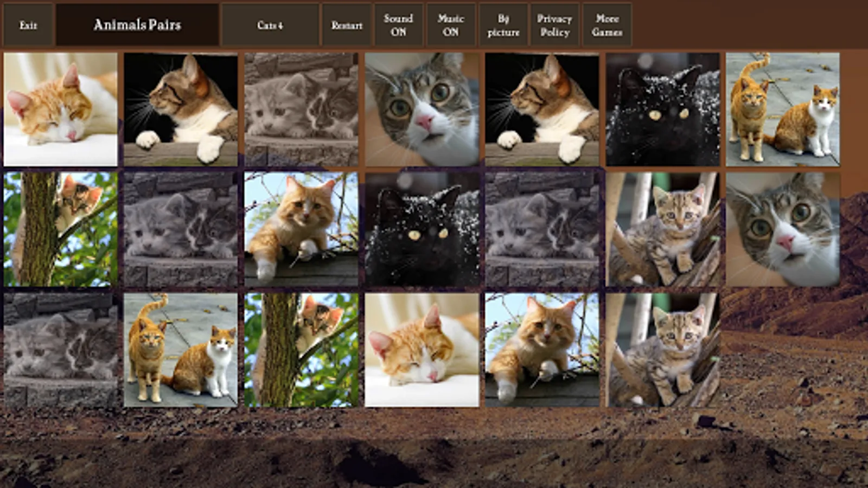Image resolution: width=868 pixels, height=488 pixels.
Task: Turn off the Music ON setting
Action: pyautogui.click(x=450, y=25)
